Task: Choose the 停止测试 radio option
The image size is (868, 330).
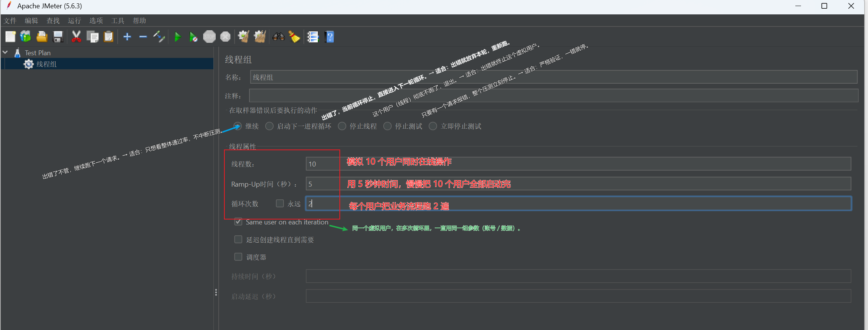Action: [x=387, y=126]
